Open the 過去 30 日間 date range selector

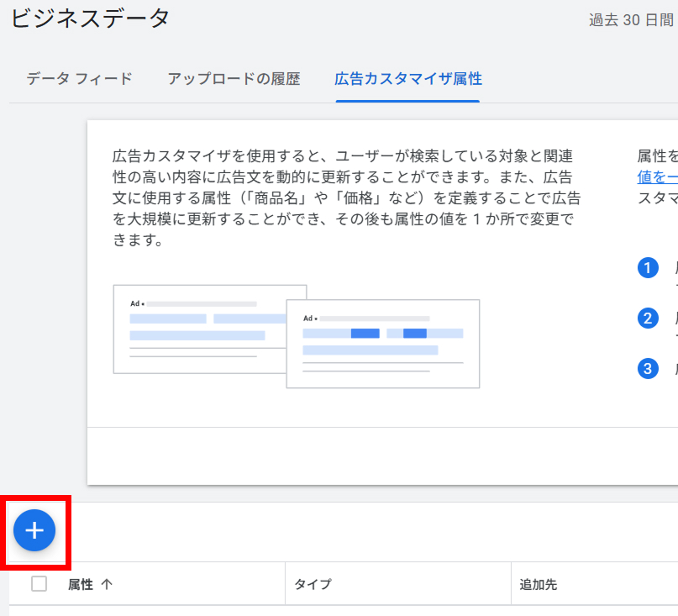click(630, 19)
